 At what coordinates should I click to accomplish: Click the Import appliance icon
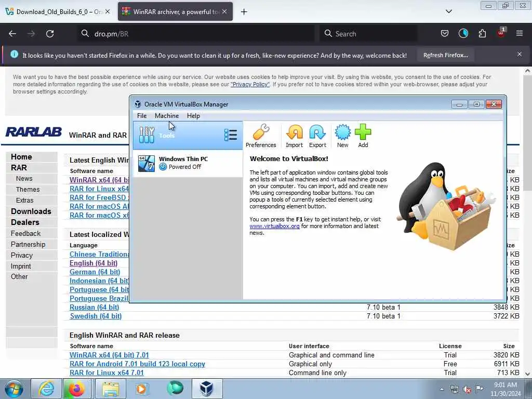[294, 136]
